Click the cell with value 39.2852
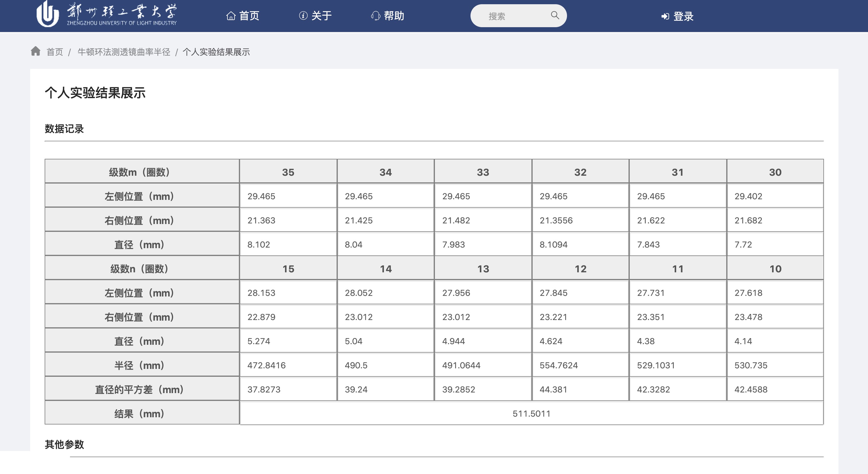Viewport: 868px width, 474px height. point(483,389)
